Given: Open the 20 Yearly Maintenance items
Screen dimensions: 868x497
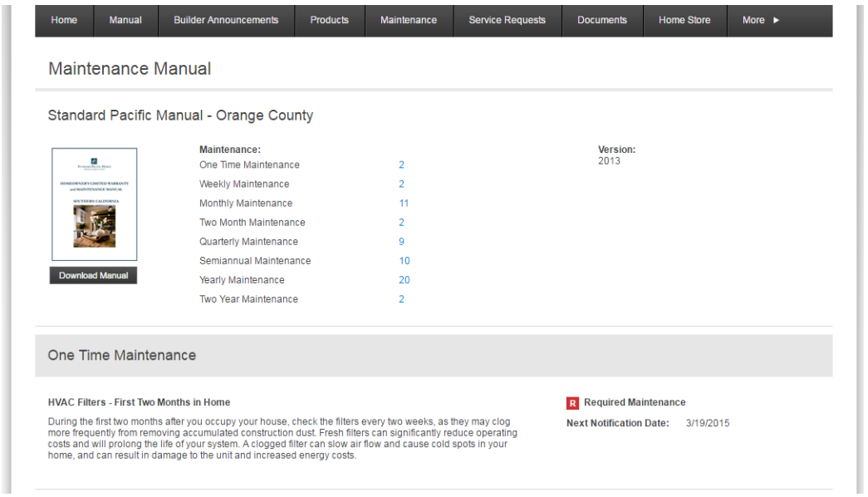Looking at the screenshot, I should coord(404,280).
